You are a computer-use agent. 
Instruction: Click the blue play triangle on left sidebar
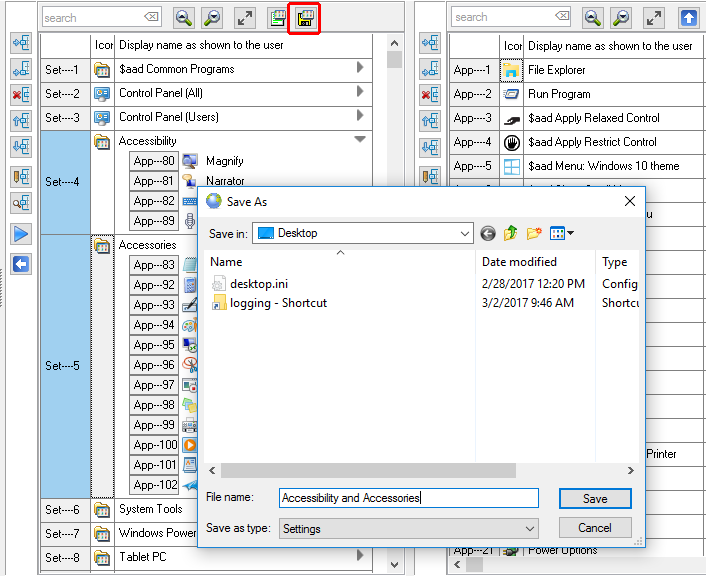[21, 234]
